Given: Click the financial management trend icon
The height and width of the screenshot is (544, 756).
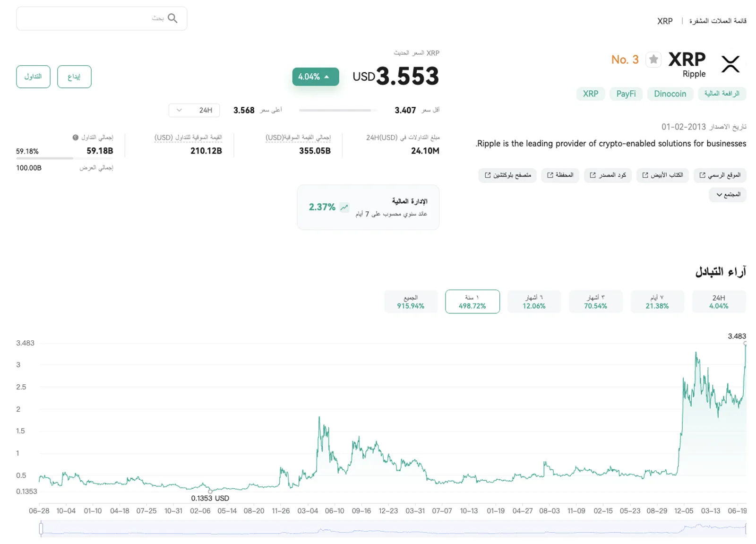Looking at the screenshot, I should [344, 207].
